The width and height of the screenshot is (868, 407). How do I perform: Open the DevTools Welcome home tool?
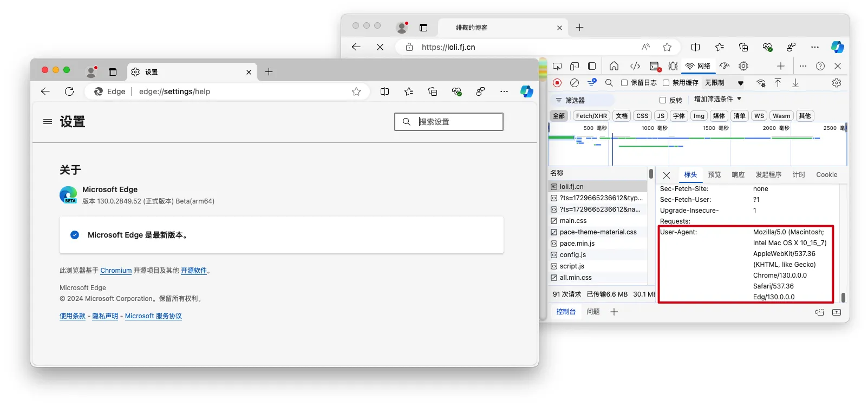point(614,66)
